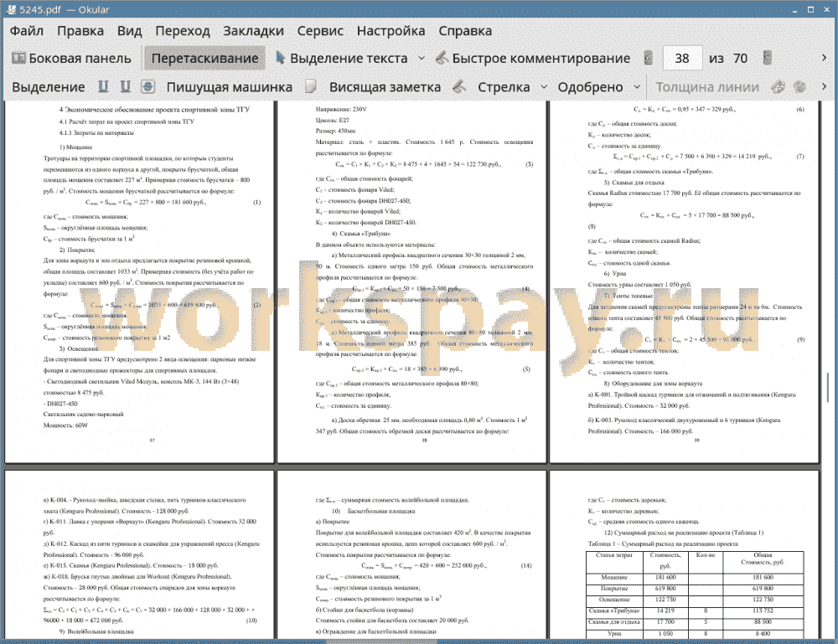
Task: Select the Одобрено stamp tool
Action: click(590, 87)
